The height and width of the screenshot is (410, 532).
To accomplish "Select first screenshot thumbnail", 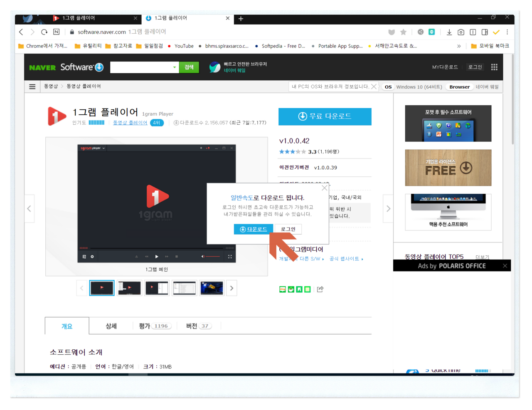I will (x=102, y=288).
